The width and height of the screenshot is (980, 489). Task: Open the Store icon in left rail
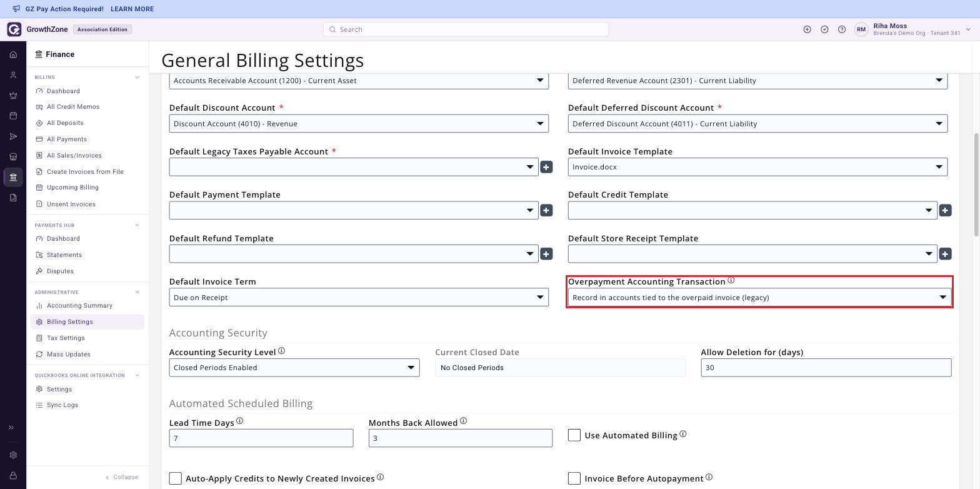click(x=13, y=156)
